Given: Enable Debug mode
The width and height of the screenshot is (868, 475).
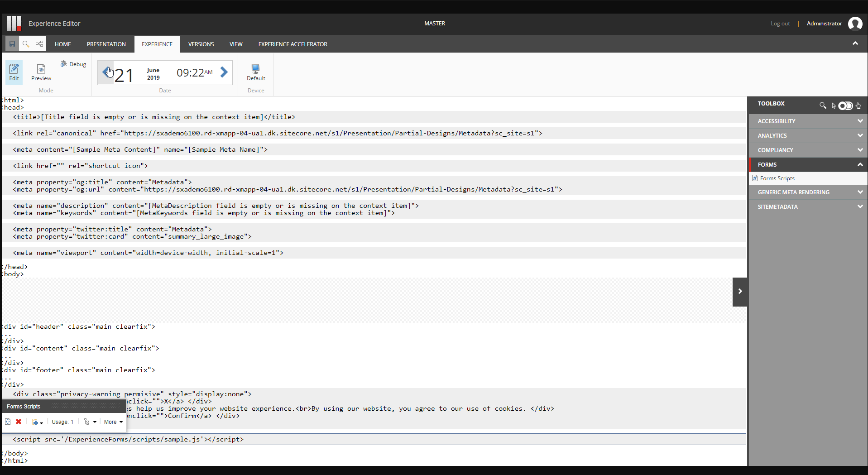Looking at the screenshot, I should pos(73,64).
